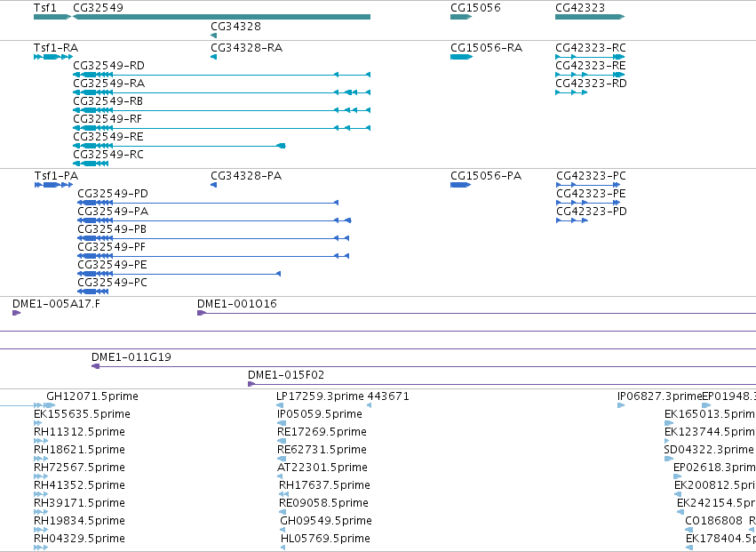The height and width of the screenshot is (552, 756).
Task: Click the EK155635.5prime EST glyph
Action: tap(37, 423)
